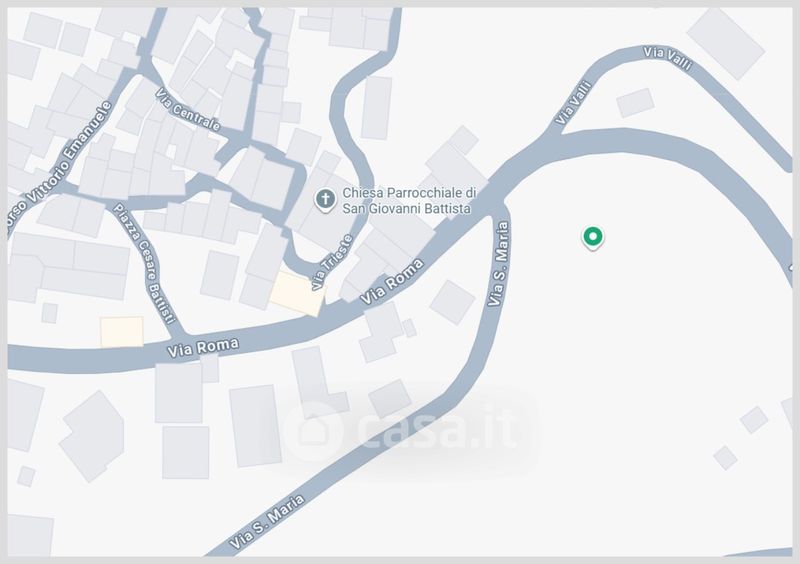Click the Corso Vittorio Emanuele label
Screen dimensions: 800x564
60,168
